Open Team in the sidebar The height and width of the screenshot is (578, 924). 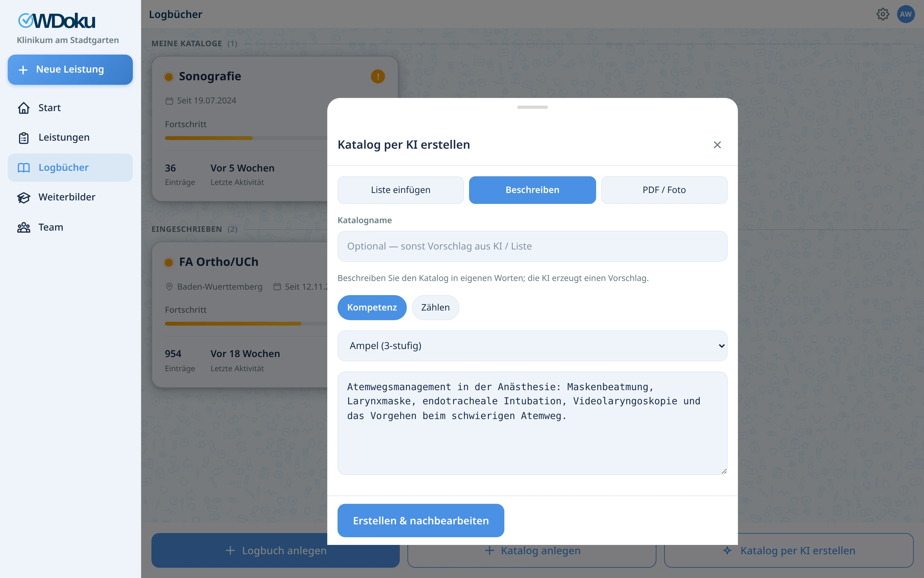(x=70, y=227)
